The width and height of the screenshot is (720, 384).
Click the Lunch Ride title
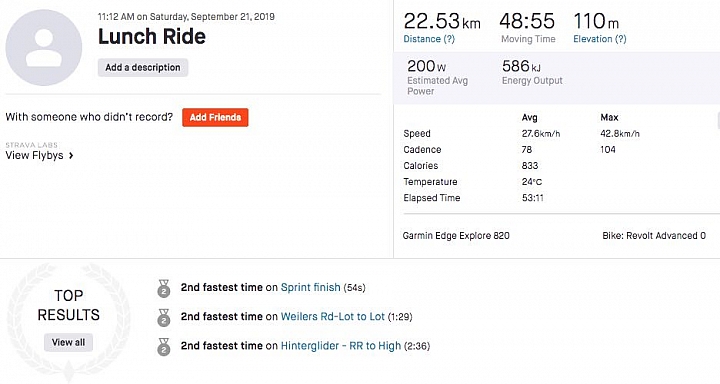pyautogui.click(x=152, y=36)
